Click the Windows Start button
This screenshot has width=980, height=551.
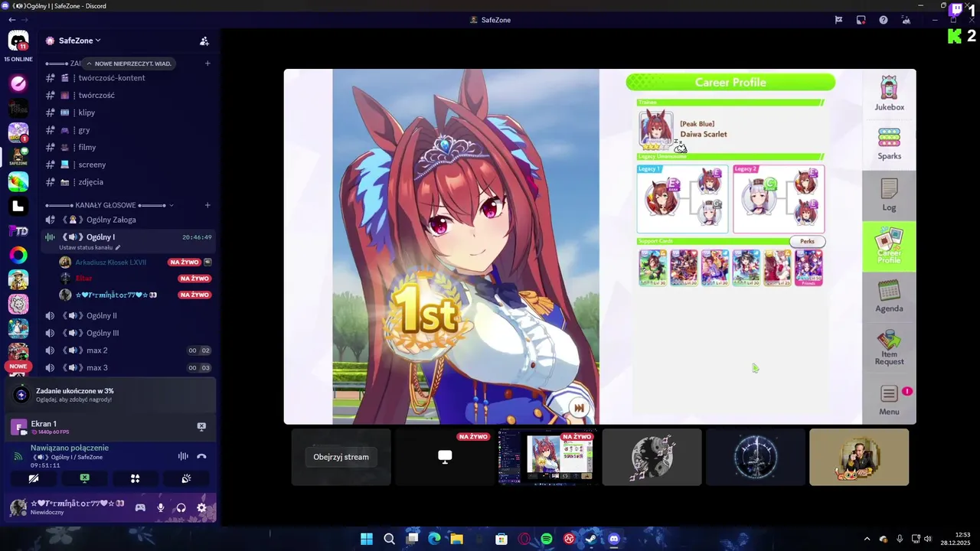(x=367, y=539)
